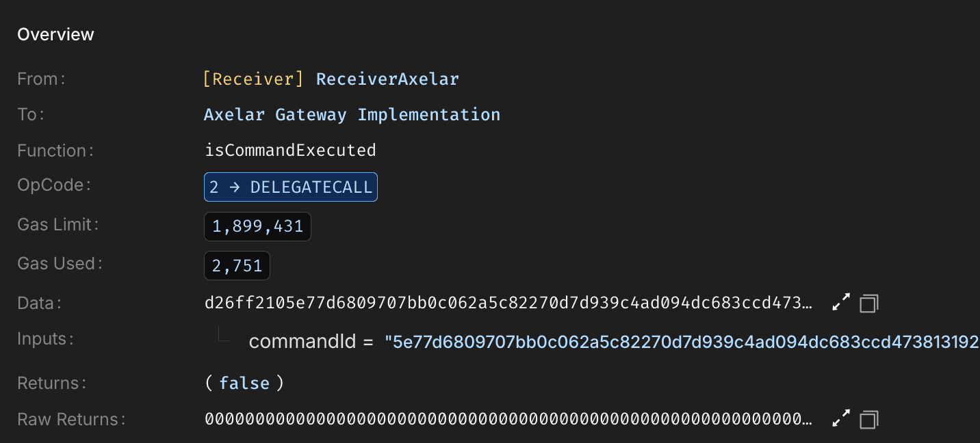Open the Axelar Gateway Implementation link
The height and width of the screenshot is (443, 980).
(352, 114)
